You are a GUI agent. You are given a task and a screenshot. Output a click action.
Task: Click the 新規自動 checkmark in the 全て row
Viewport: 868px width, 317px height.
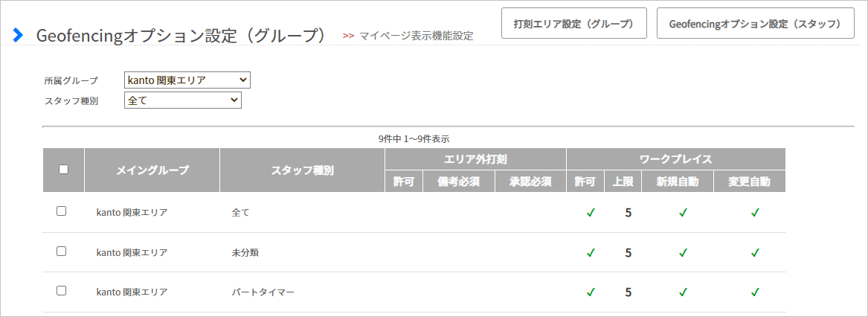(x=683, y=213)
